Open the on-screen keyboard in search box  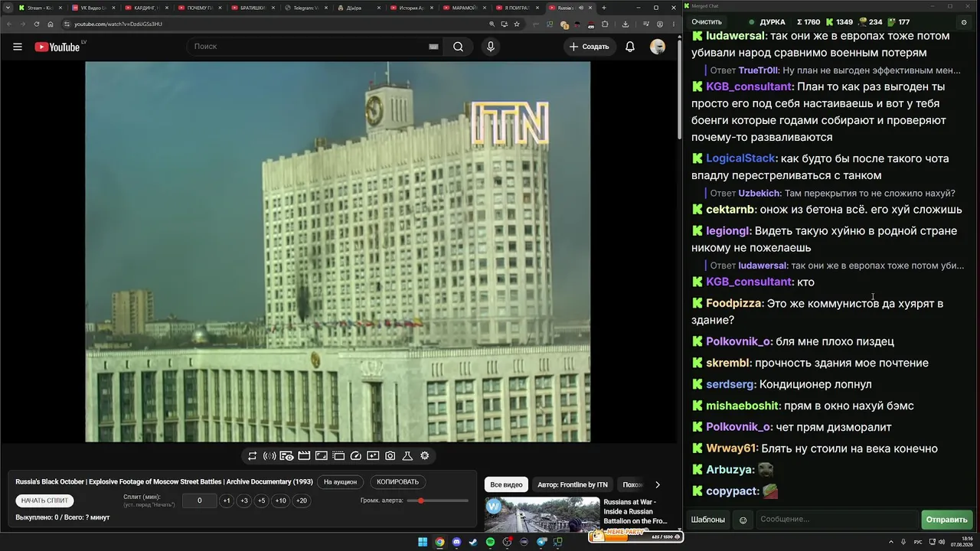[x=433, y=47]
